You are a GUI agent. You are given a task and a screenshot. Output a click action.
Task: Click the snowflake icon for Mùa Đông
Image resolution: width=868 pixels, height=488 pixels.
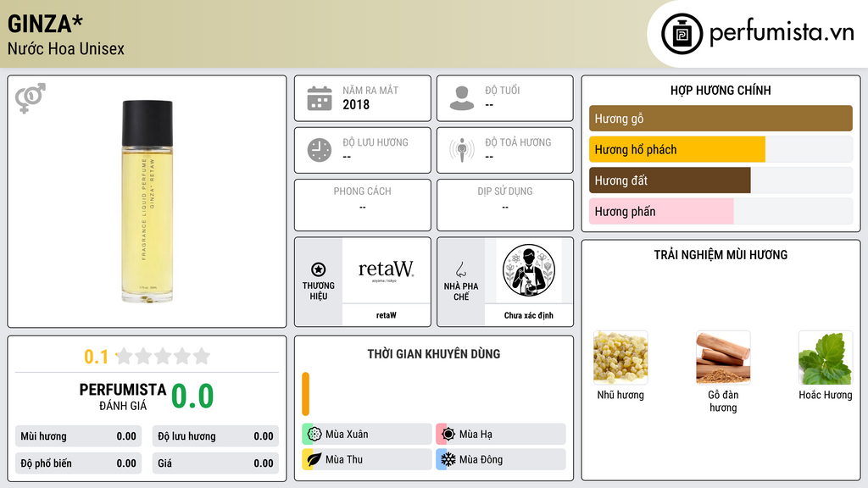click(448, 459)
